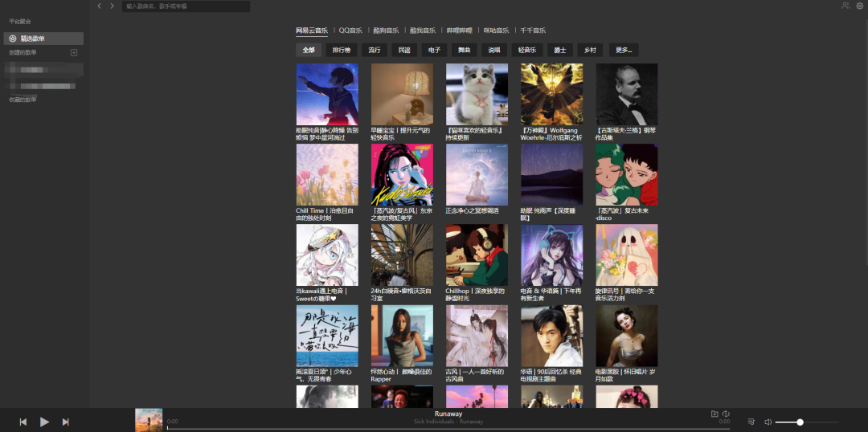The width and height of the screenshot is (868, 432).
Task: Open the white-haired kawaii girl cover
Action: coord(327,255)
